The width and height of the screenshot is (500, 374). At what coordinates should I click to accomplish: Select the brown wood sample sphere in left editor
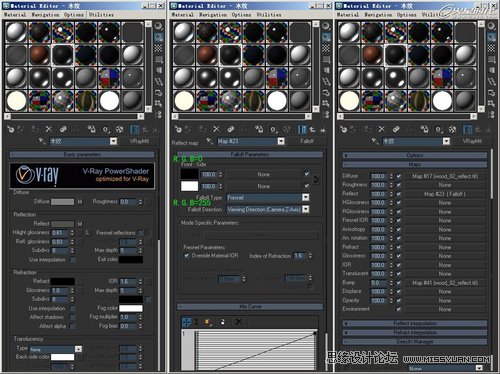[39, 55]
